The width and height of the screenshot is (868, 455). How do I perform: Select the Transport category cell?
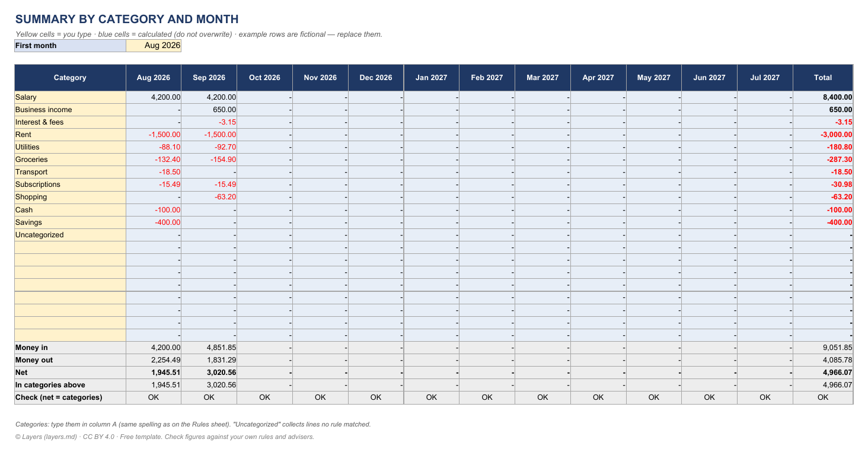71,172
